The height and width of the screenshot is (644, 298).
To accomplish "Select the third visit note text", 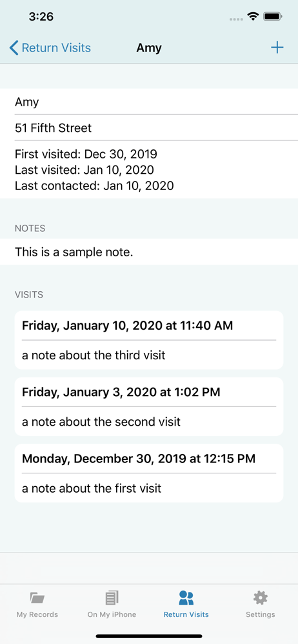I will [94, 355].
